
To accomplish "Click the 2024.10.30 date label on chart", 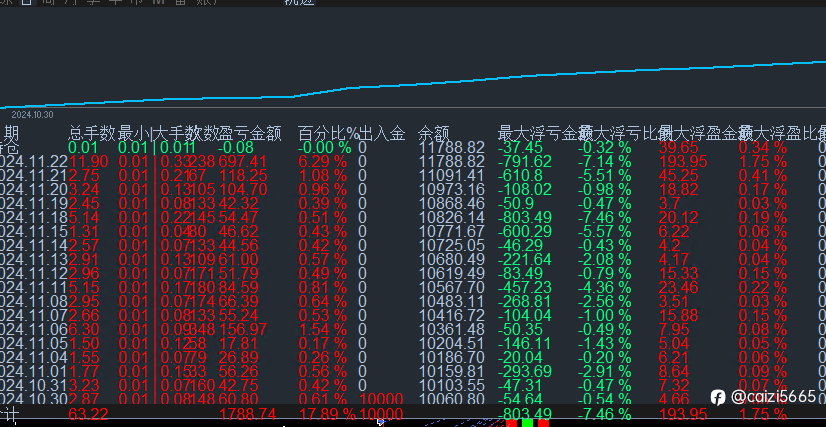I will click(x=30, y=114).
